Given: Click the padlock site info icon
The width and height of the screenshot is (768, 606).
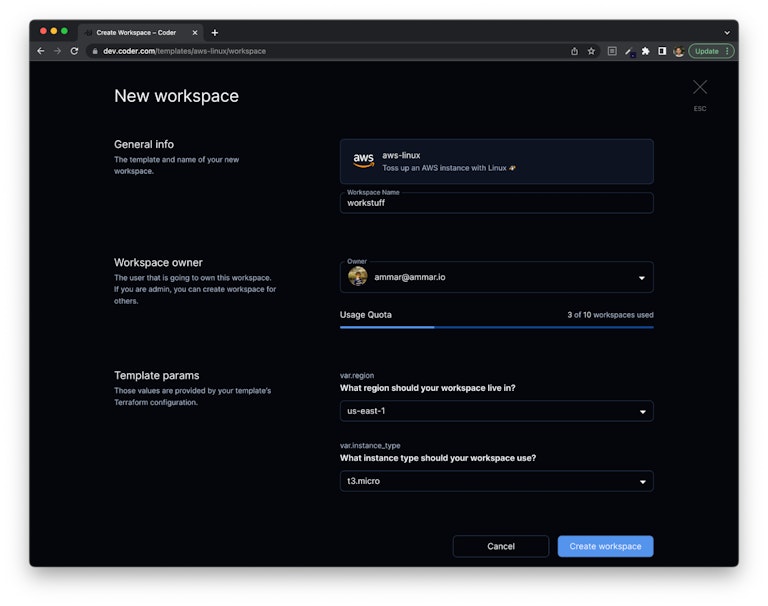Looking at the screenshot, I should [x=95, y=51].
